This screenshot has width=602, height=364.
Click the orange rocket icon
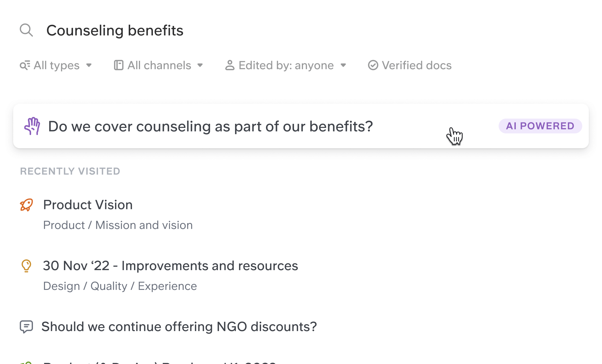(26, 205)
